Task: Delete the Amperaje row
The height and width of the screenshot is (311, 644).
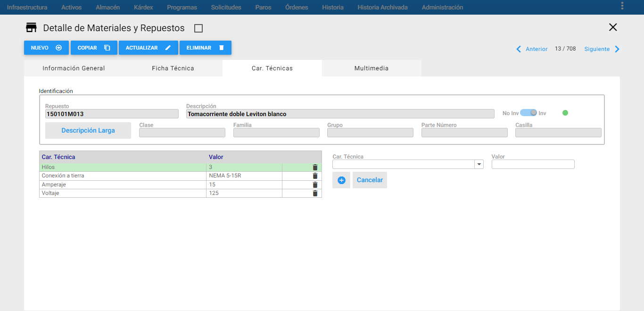Action: pyautogui.click(x=315, y=185)
